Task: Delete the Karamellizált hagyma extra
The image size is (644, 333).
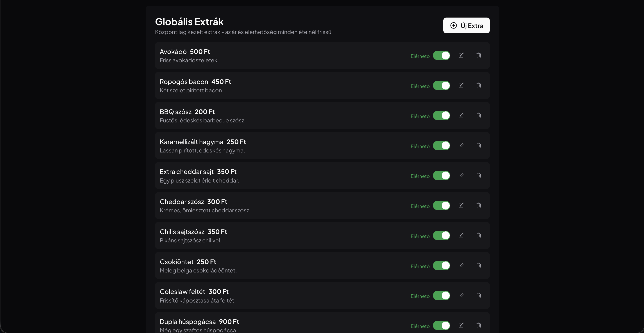Action: (x=478, y=145)
